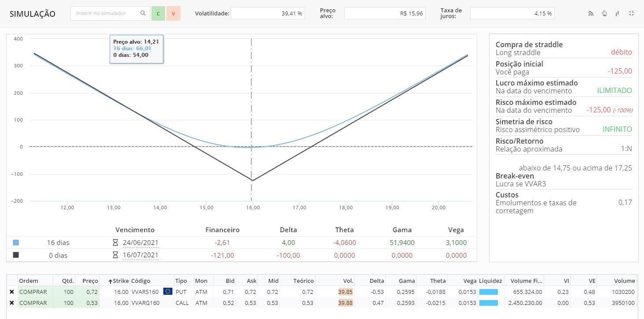Click the COMPRAR cell in the CALL row
The width and height of the screenshot is (644, 319).
35,303
